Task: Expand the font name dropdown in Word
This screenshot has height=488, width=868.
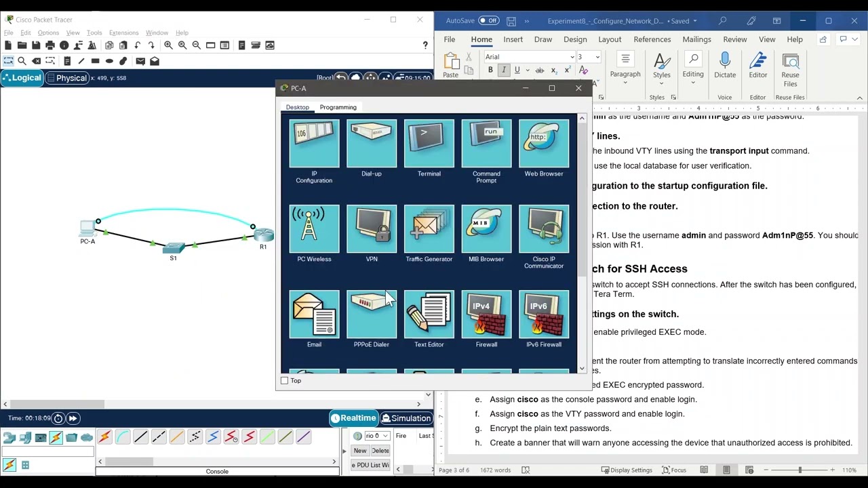Action: coord(572,57)
